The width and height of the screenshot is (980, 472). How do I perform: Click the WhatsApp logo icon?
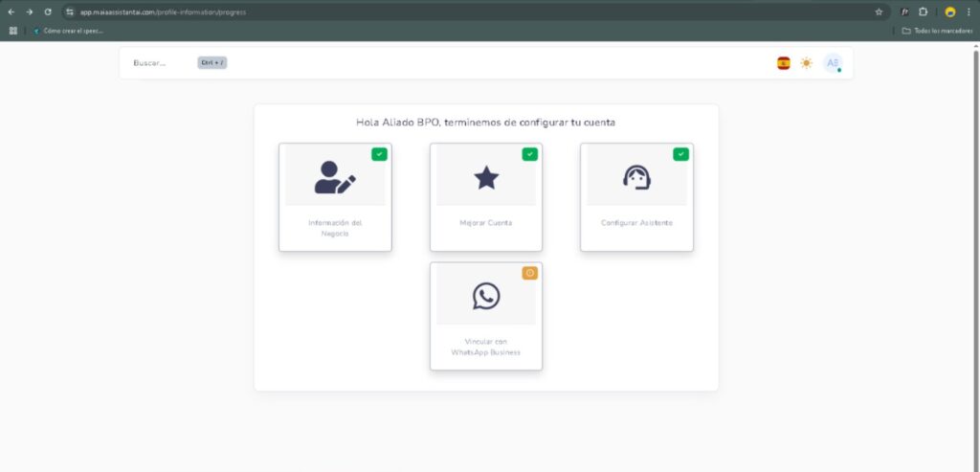[x=486, y=296]
